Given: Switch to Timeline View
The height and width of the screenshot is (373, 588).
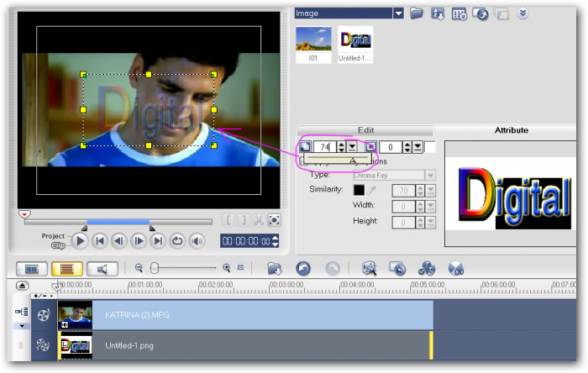Looking at the screenshot, I should (67, 269).
